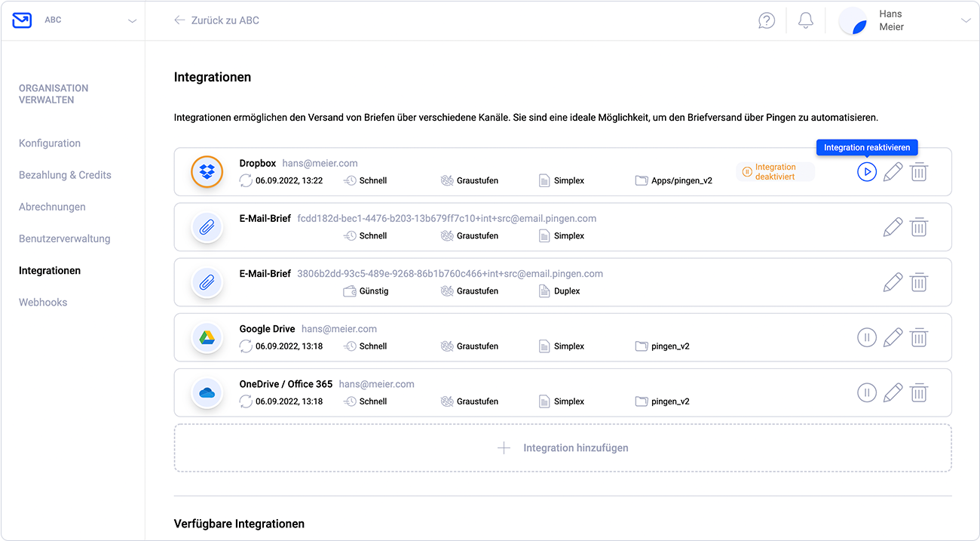Click the fcdd182d E-Mail-Brief email address
Viewport: 980px width, 541px height.
pos(447,219)
